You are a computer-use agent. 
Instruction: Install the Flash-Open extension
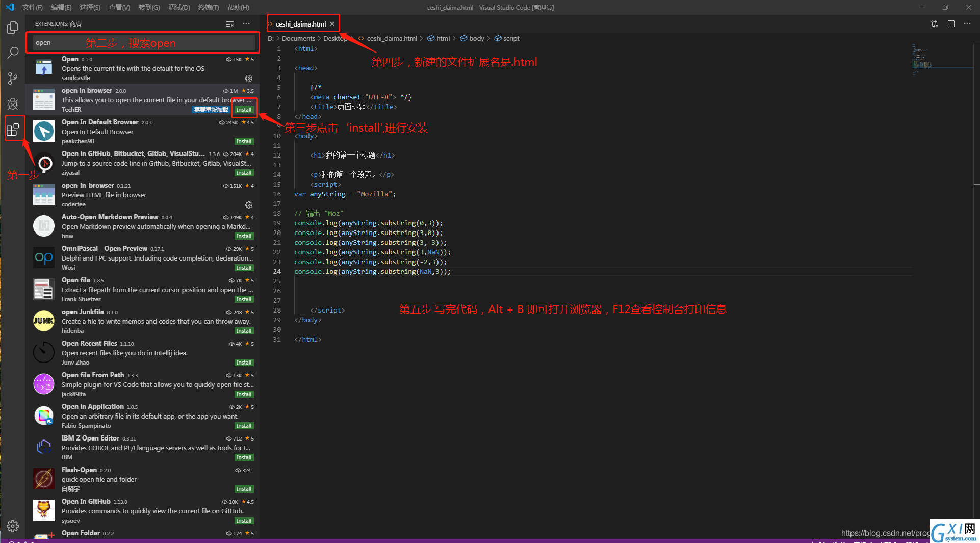pos(244,489)
